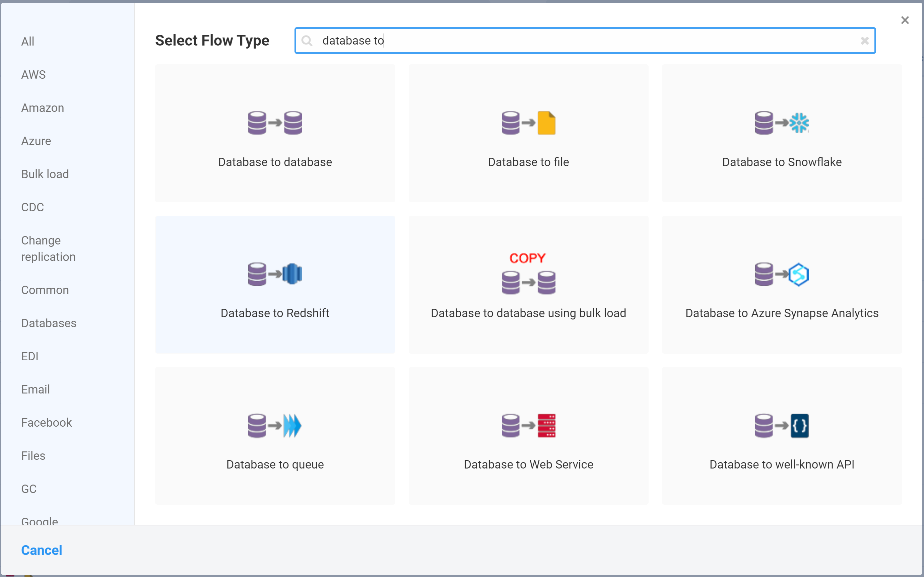Screen dimensions: 924x577
Task: Switch to the CDC category
Action: [x=32, y=207]
